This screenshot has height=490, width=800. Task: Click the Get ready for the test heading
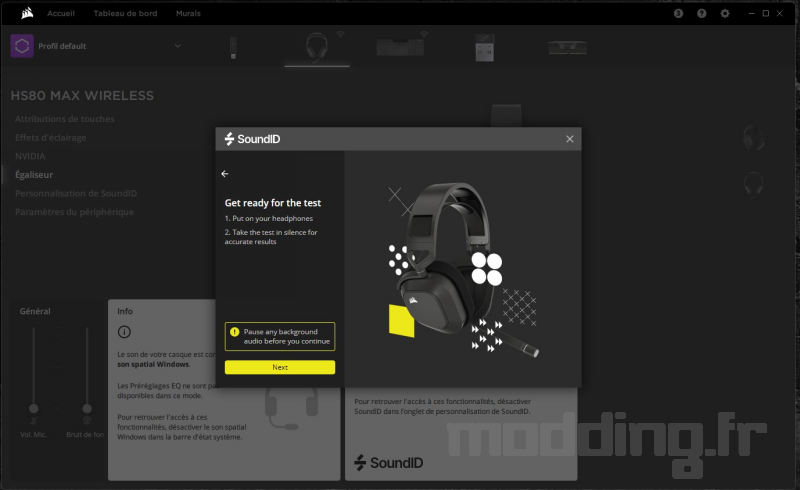click(x=272, y=203)
